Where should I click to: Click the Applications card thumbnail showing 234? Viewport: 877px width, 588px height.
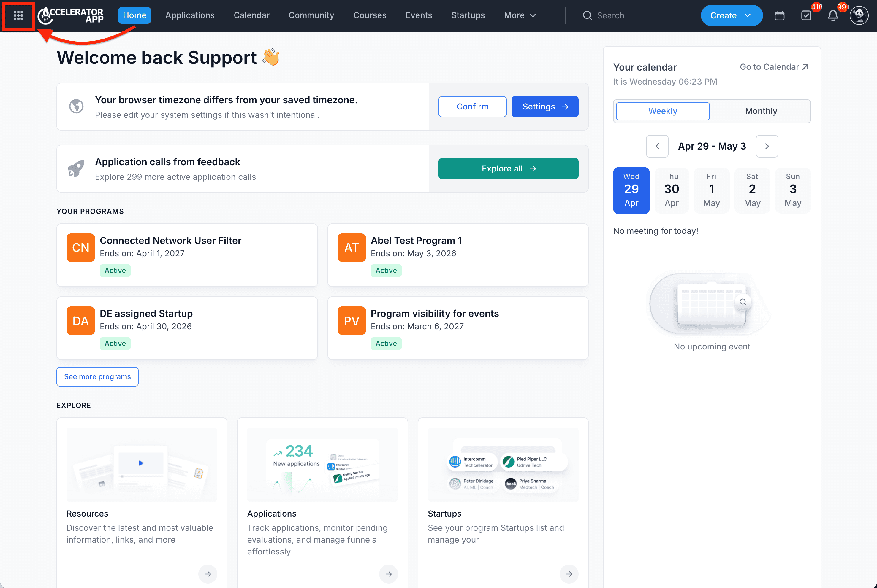(x=322, y=464)
